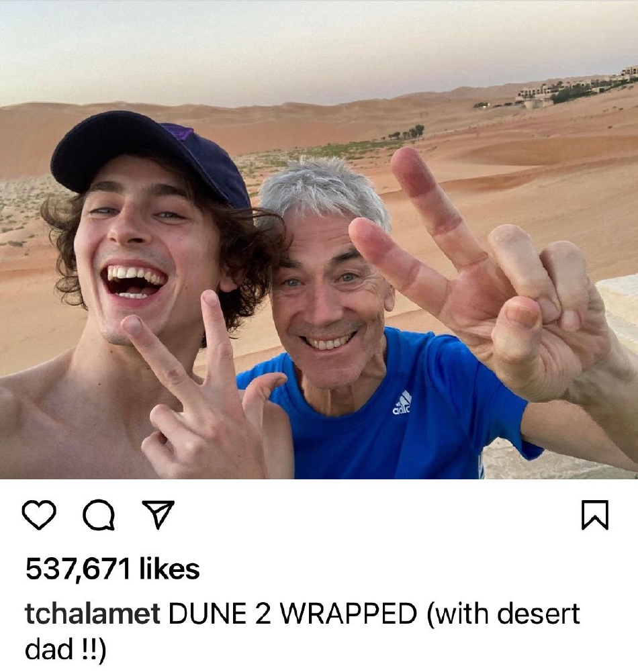Image resolution: width=638 pixels, height=672 pixels.
Task: Like the post with the heart icon
Action: click(39, 514)
